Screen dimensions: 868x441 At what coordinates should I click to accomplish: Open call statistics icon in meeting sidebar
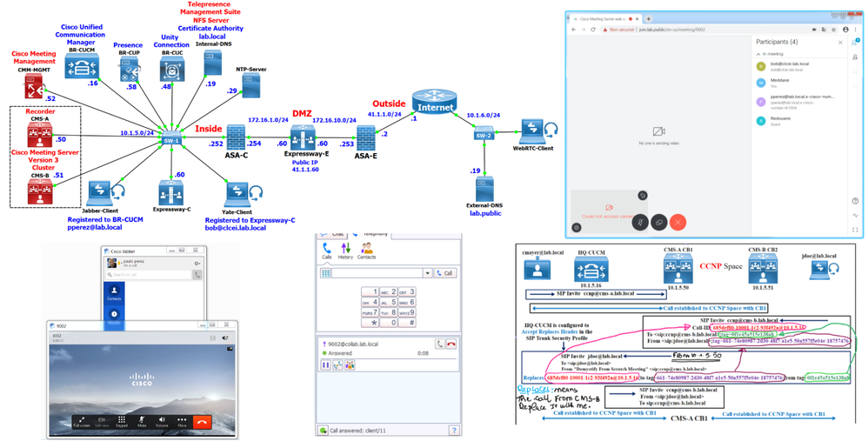pyautogui.click(x=855, y=215)
